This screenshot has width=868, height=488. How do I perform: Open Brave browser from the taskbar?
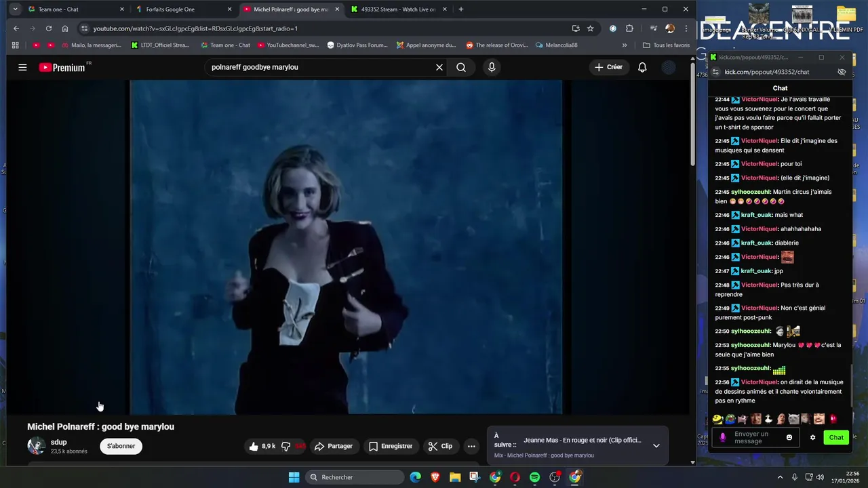pos(435,477)
